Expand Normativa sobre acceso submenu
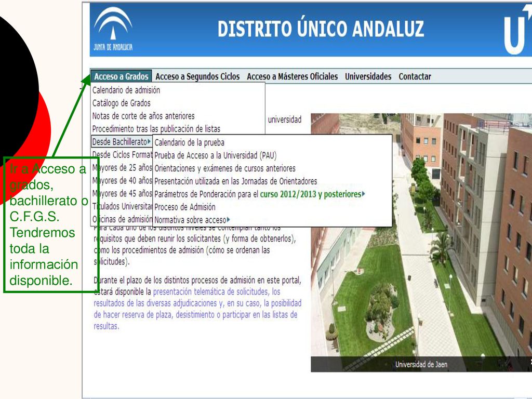 [x=192, y=220]
